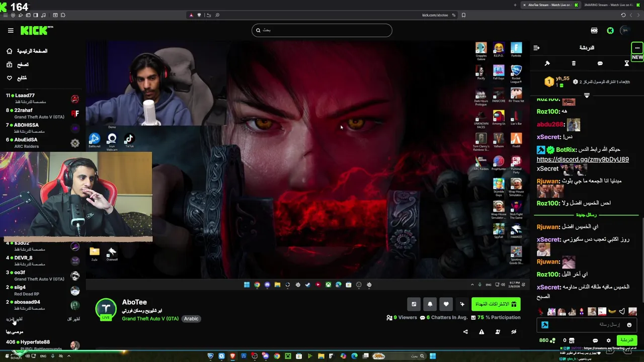644x362 pixels.
Task: Open File Explorer from the bottom taskbar
Action: pos(321,356)
